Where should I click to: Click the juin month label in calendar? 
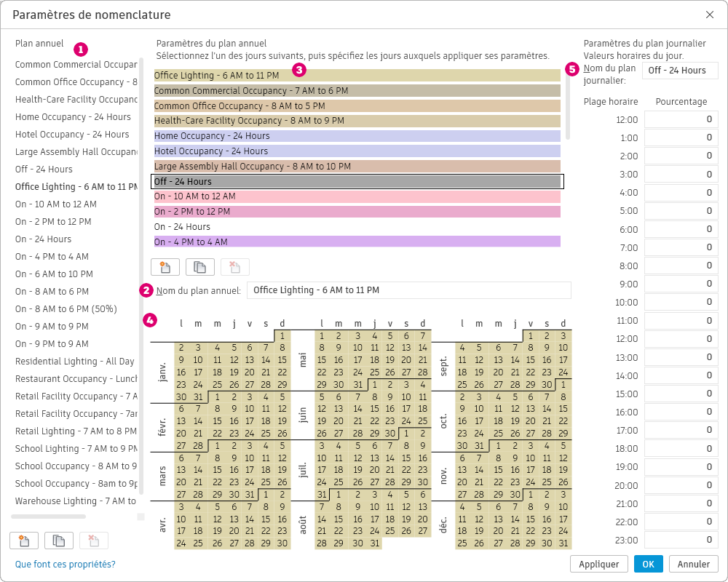[x=303, y=415]
